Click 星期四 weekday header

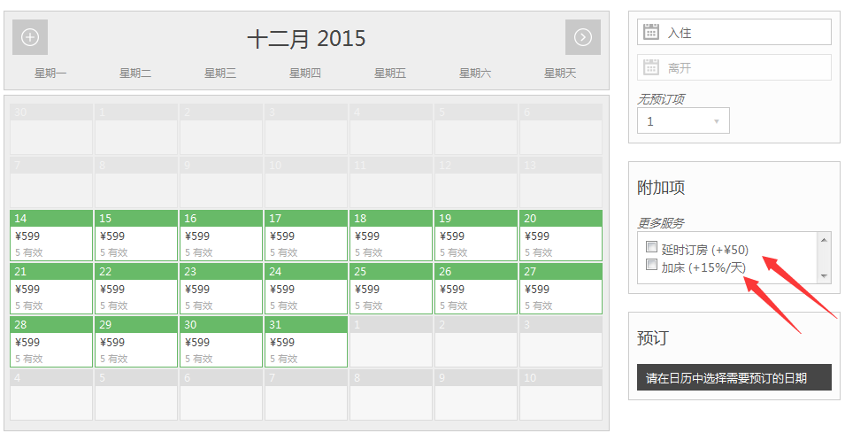click(305, 73)
